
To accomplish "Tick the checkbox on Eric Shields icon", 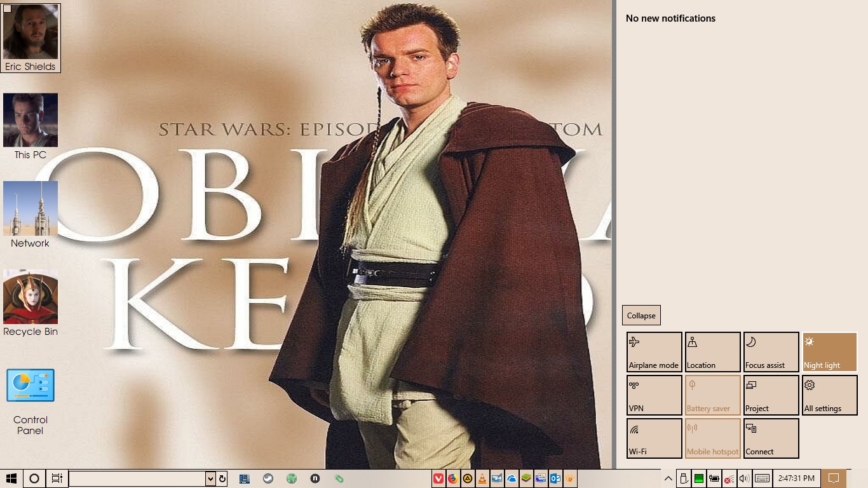I will [8, 8].
